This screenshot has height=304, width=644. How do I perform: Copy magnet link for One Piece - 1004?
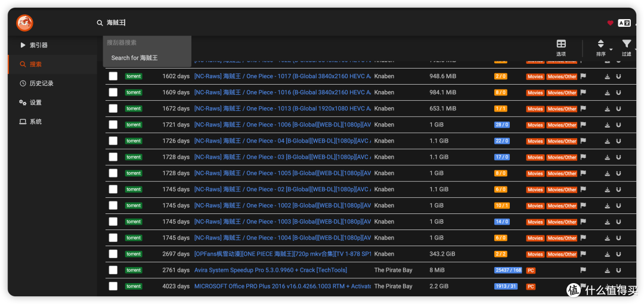pos(618,238)
